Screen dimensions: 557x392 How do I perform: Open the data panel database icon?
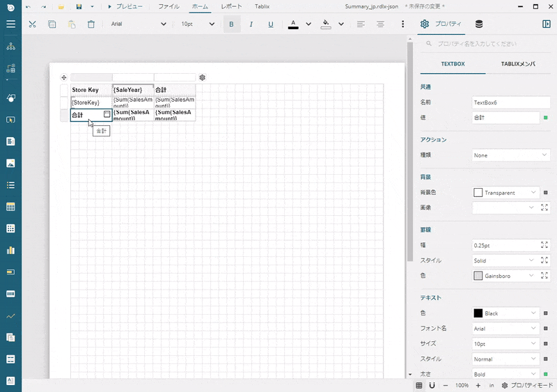coord(478,24)
